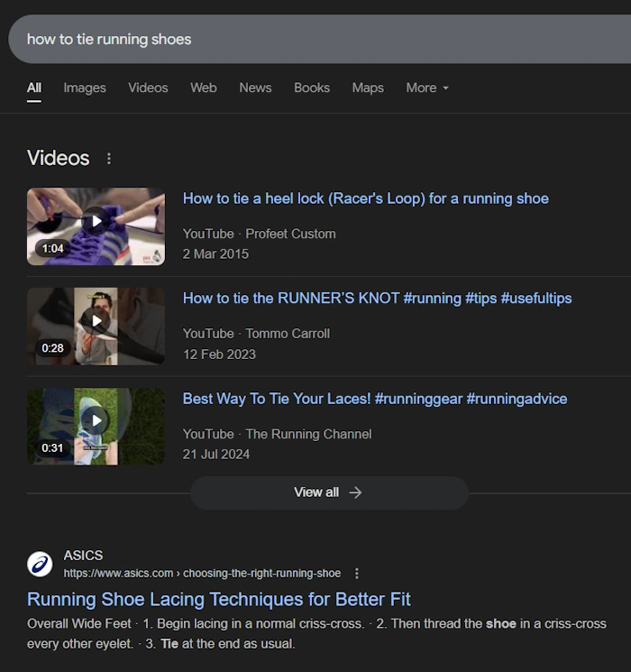Click the 'YouTube · Tommo Carroll' source text
The width and height of the screenshot is (631, 672).
(x=256, y=334)
